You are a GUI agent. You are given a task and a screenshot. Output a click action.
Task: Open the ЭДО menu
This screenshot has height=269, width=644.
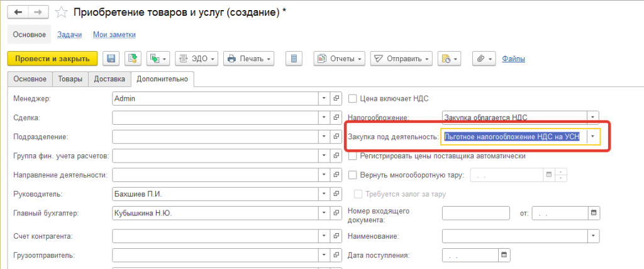point(197,59)
